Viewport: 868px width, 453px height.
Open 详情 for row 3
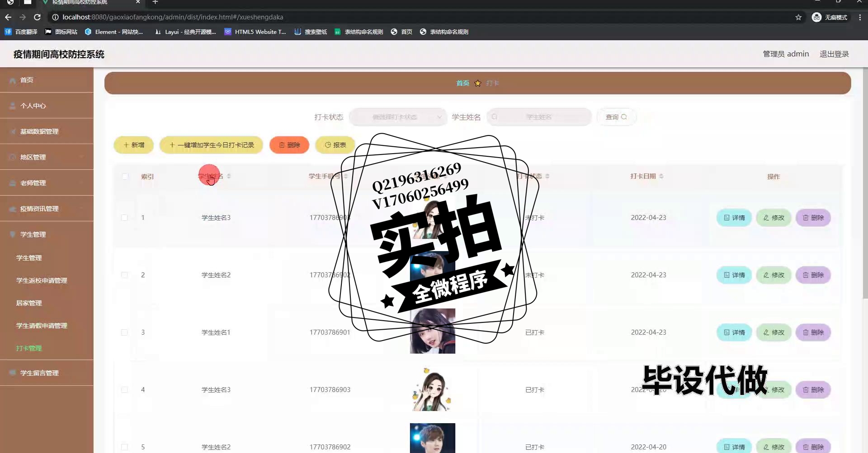click(x=734, y=332)
